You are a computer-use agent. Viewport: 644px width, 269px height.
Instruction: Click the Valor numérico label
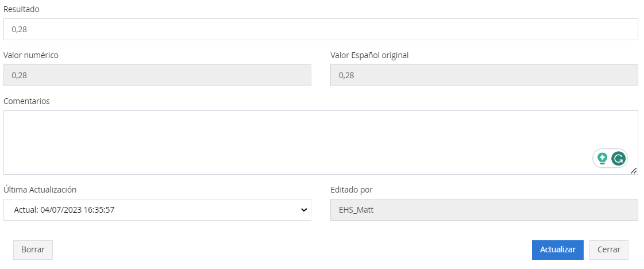click(31, 55)
